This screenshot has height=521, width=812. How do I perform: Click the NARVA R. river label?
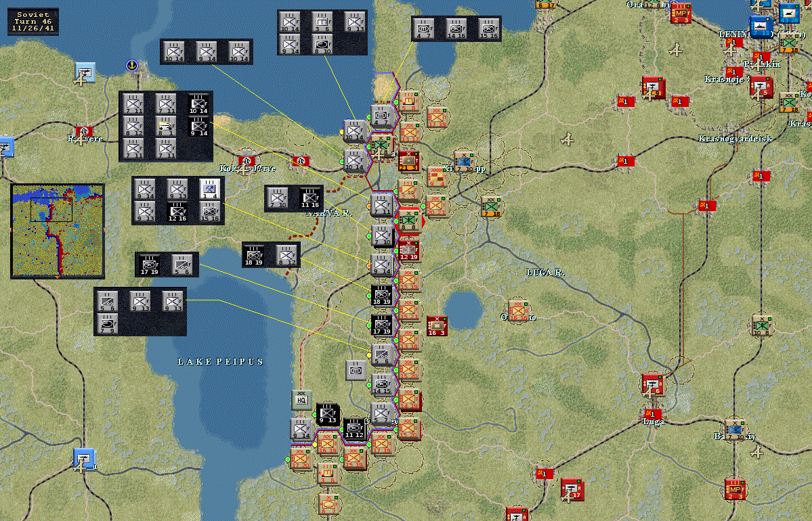coord(328,212)
